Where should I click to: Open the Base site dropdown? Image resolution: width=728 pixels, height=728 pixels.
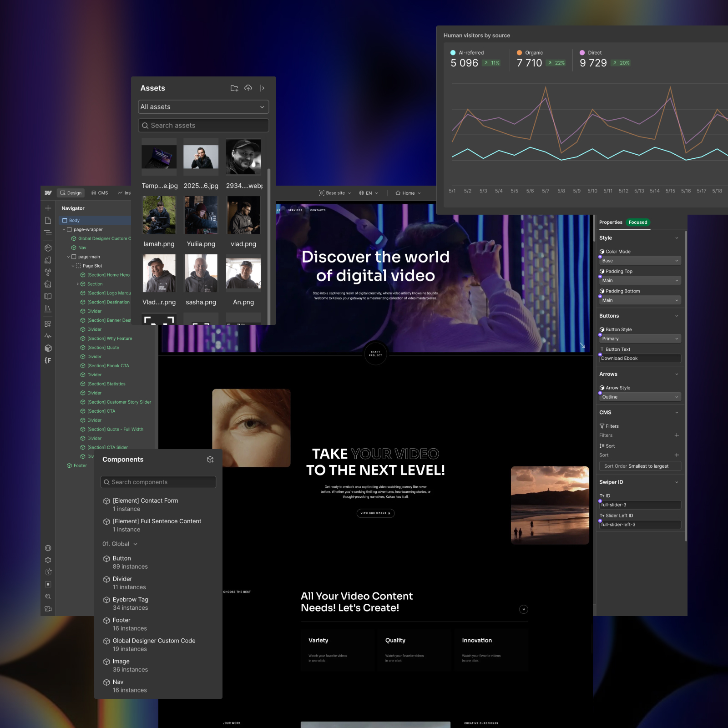pos(335,193)
